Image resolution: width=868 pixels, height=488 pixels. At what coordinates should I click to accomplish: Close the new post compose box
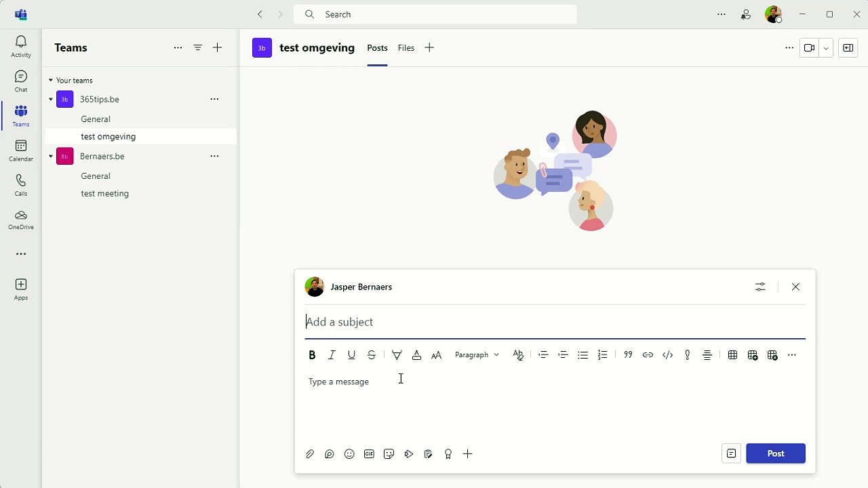(x=795, y=287)
